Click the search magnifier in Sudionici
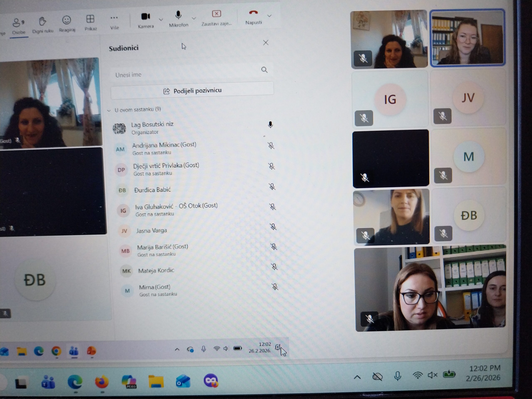The width and height of the screenshot is (532, 399). (264, 70)
